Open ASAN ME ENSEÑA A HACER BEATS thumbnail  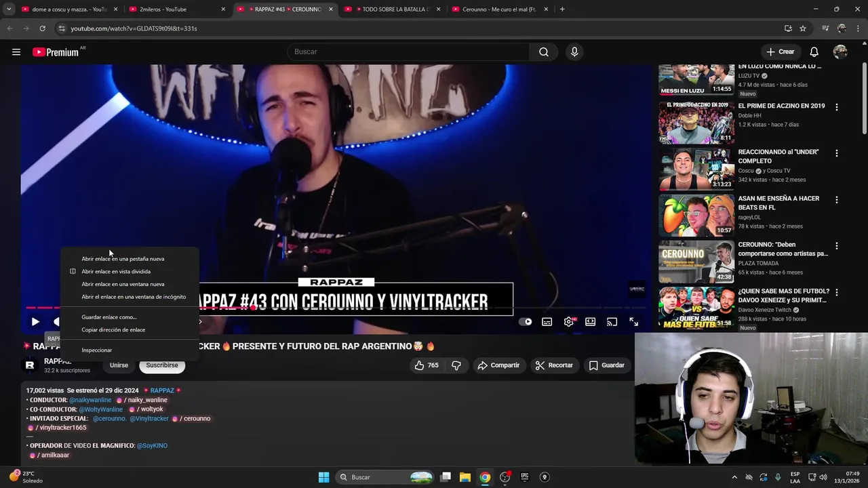[696, 216]
